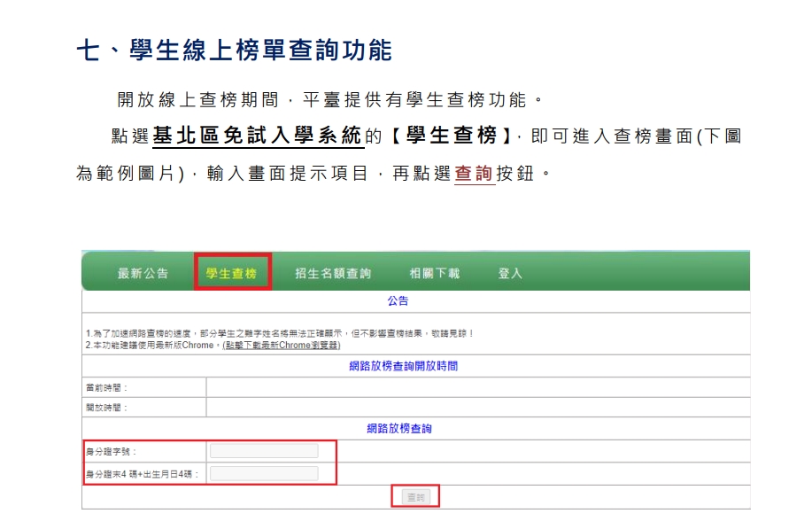This screenshot has width=812, height=529.
Task: Select the 身分證字號 label text
Action: (x=111, y=452)
